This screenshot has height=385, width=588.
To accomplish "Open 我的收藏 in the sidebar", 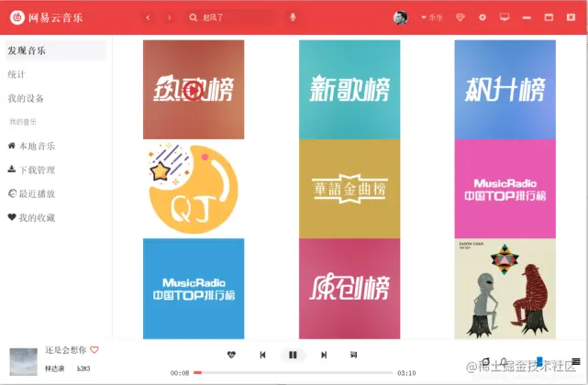I will click(31, 218).
